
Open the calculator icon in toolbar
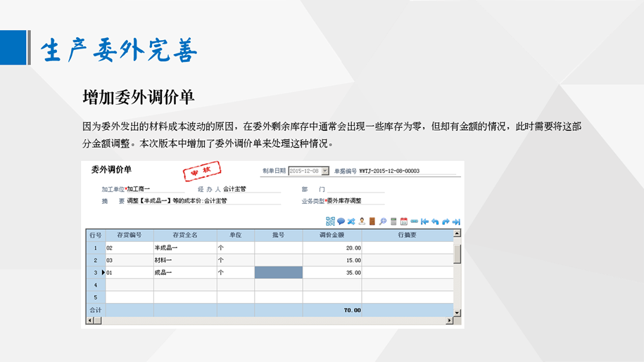pyautogui.click(x=393, y=221)
